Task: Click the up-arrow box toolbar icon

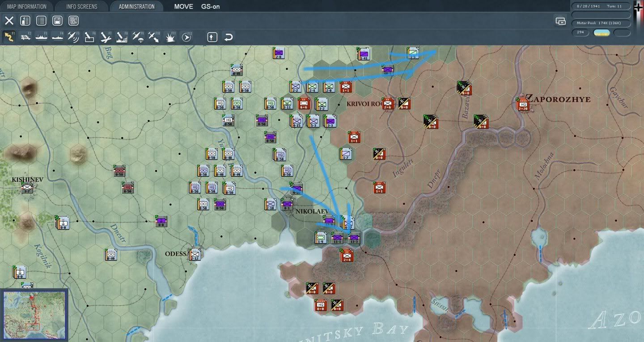Action: 212,37
